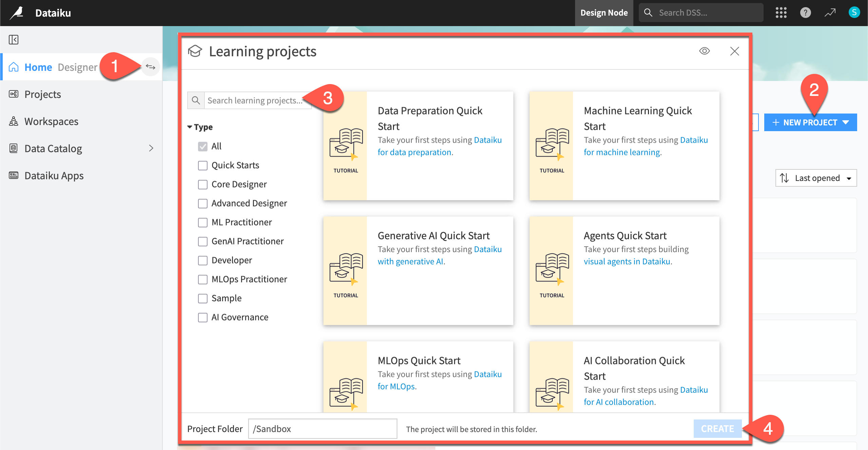Click the Dataiku Apps sidebar icon
Viewport: 868px width, 450px height.
point(14,175)
